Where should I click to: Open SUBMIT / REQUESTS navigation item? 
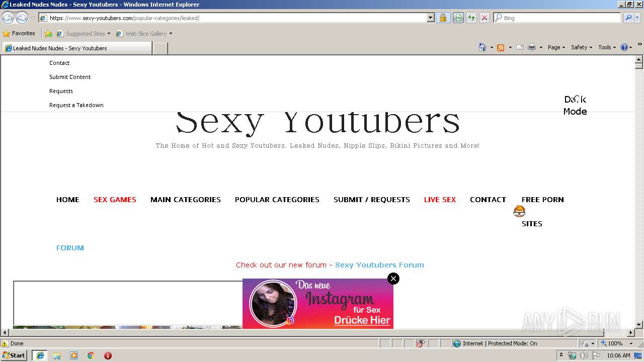372,200
